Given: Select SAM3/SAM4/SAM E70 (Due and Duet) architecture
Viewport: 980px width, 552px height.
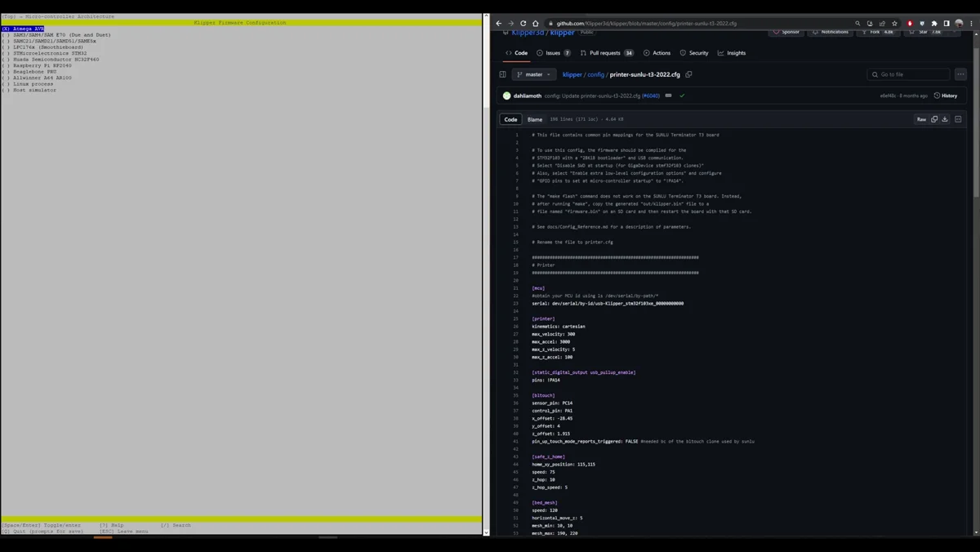Looking at the screenshot, I should tap(56, 35).
